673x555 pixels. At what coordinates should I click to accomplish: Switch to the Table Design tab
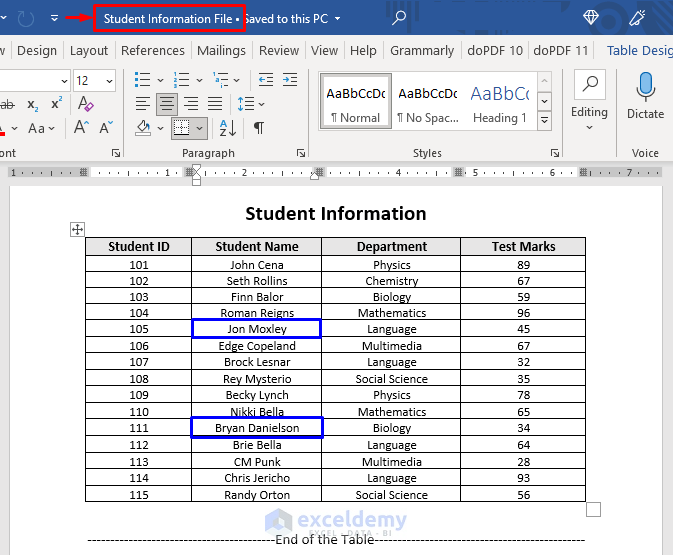[639, 51]
